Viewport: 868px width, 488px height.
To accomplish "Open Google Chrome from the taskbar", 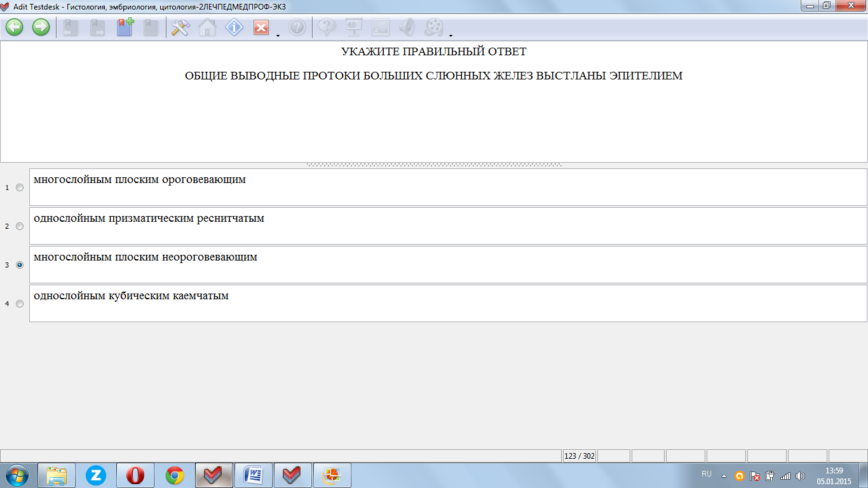I will pyautogui.click(x=175, y=475).
